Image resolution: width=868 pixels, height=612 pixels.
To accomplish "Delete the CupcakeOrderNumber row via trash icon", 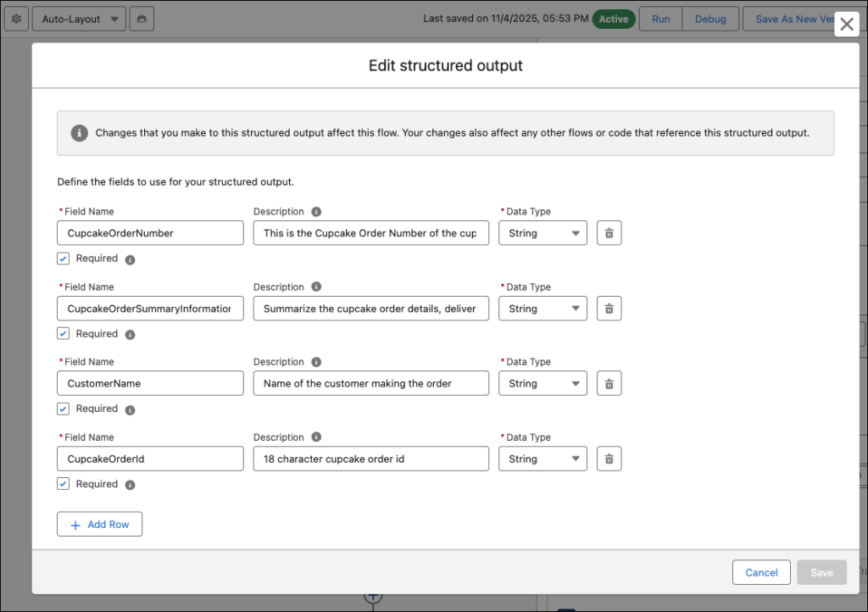I will (x=609, y=232).
